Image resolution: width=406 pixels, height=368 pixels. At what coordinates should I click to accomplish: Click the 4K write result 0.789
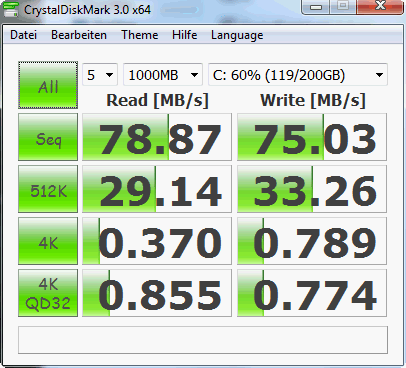[x=312, y=241]
